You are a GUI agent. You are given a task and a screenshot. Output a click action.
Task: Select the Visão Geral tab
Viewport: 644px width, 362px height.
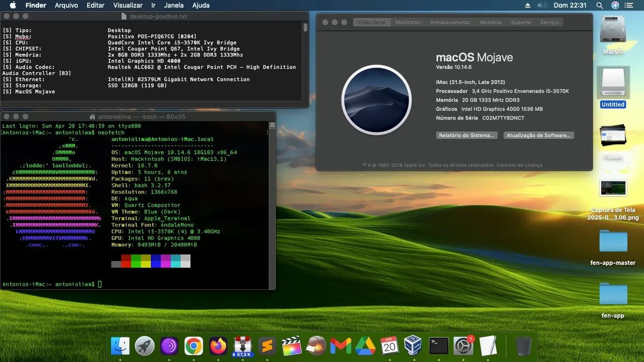371,22
